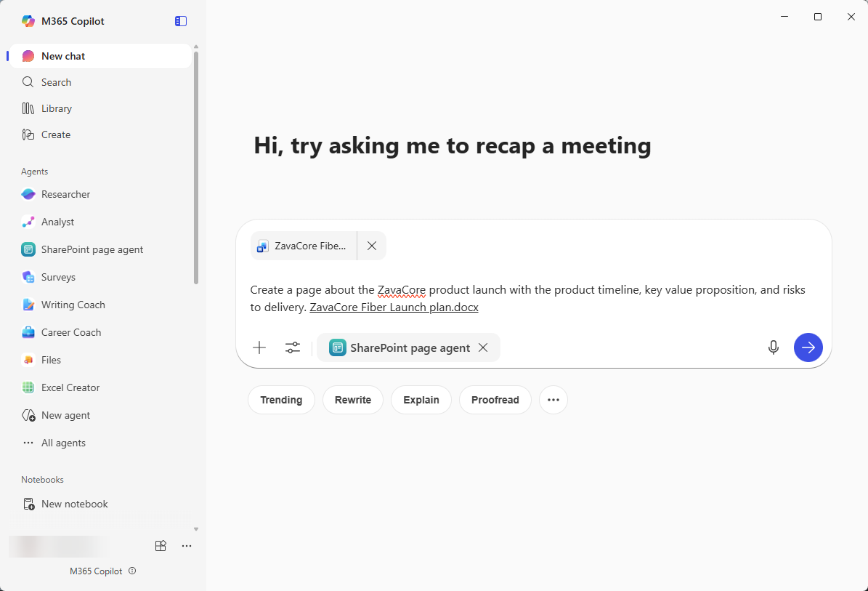The image size is (868, 591).
Task: Open chat settings with the sliders icon
Action: [293, 347]
